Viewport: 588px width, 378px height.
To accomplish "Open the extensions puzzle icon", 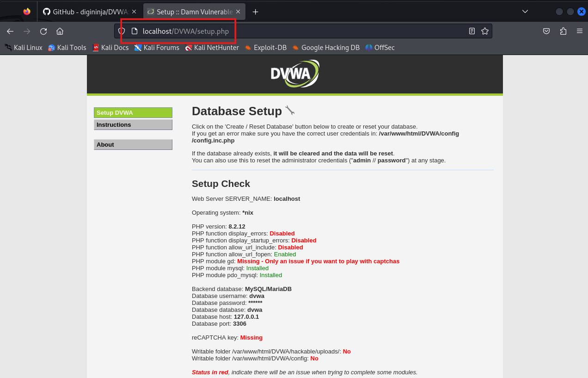I will tap(563, 31).
